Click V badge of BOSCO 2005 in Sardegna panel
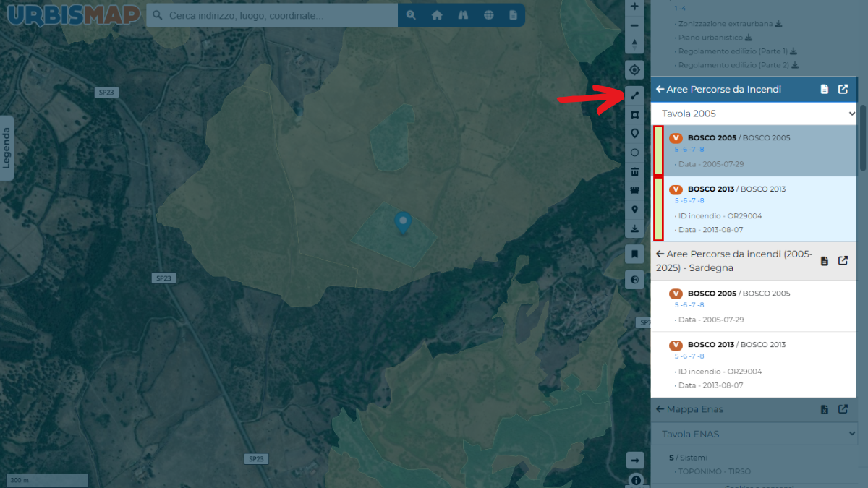Viewport: 868px width, 488px height. pos(676,294)
